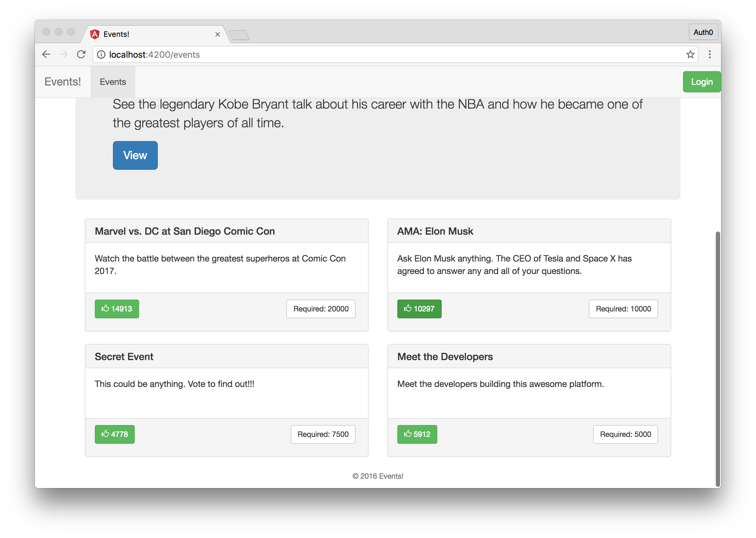Click the window minimize button
Screen dimensions: 756x538
click(59, 32)
